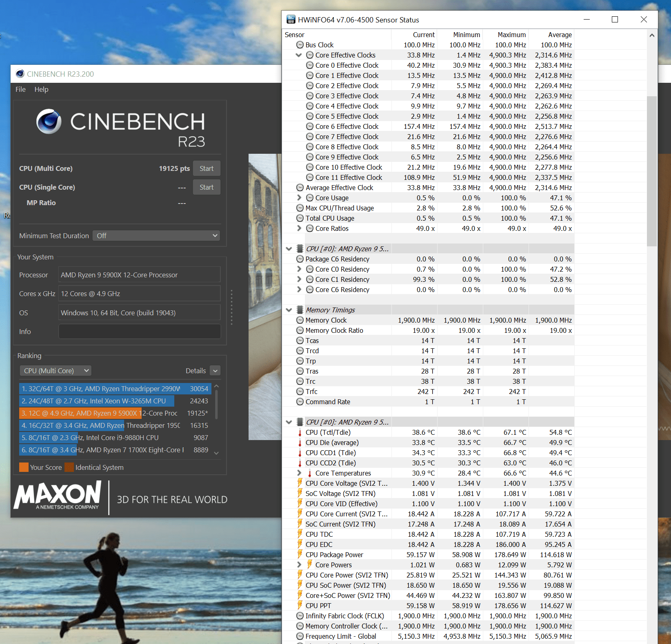
Task: Click the Tcas timing sensor icon
Action: pyautogui.click(x=300, y=341)
